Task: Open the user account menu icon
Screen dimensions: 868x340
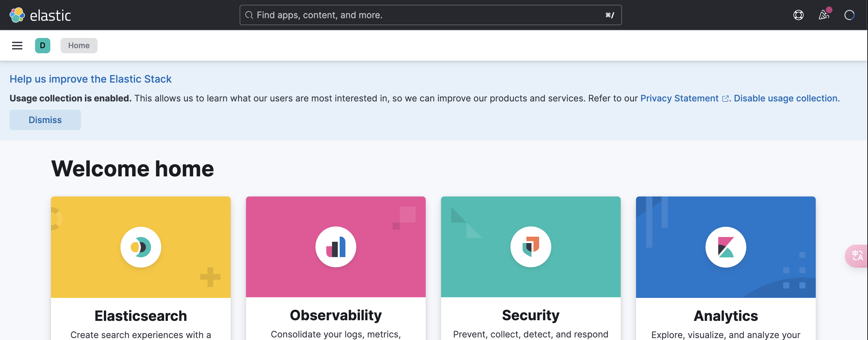Action: (x=849, y=15)
